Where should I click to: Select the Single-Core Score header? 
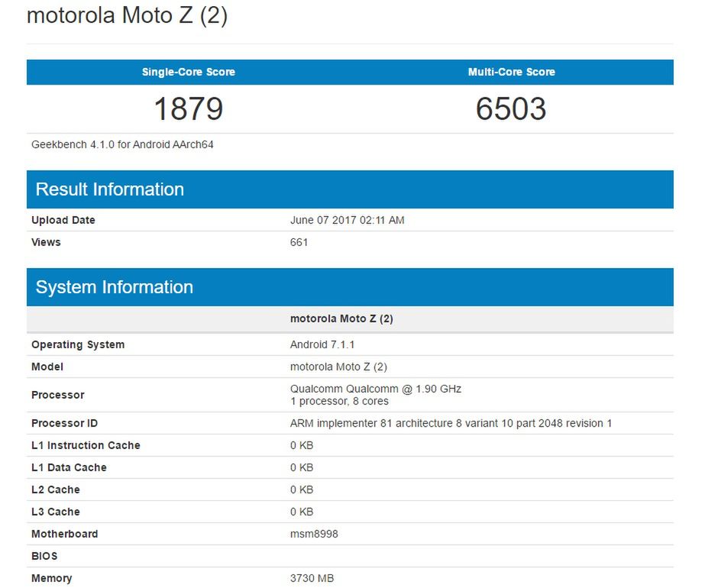tap(188, 72)
